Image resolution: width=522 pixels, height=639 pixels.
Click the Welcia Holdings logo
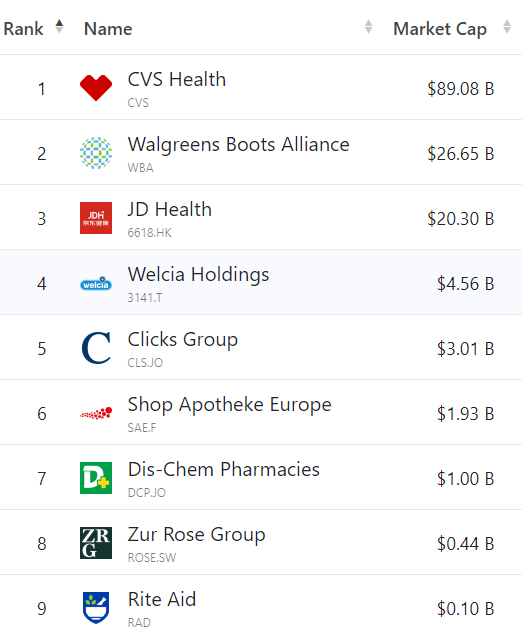[x=96, y=283]
